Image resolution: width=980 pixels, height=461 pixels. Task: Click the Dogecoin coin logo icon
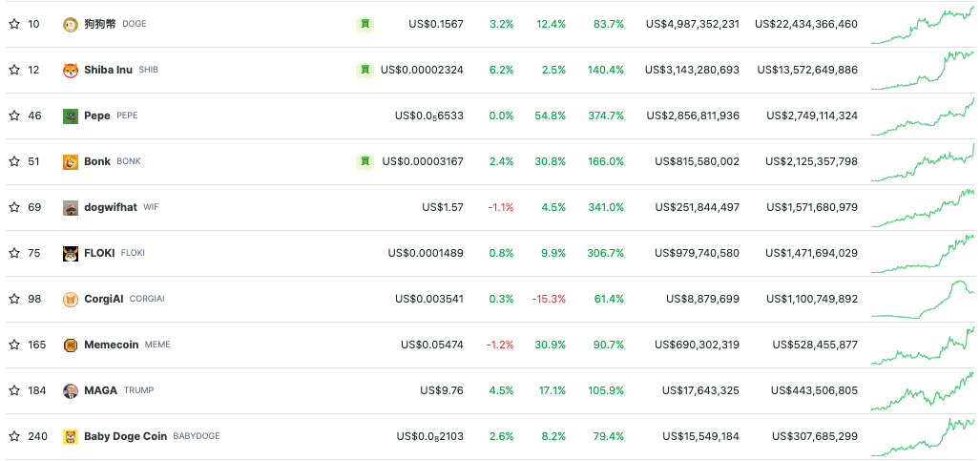pos(71,24)
